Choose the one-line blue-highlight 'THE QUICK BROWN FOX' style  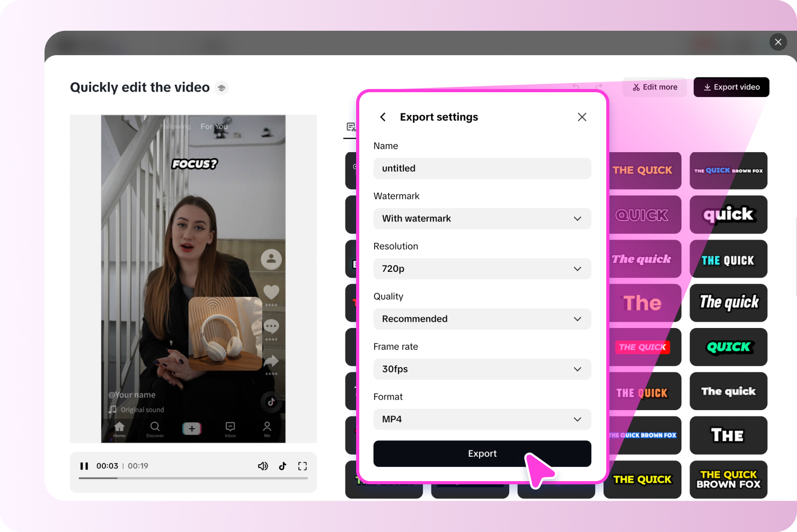coord(642,436)
